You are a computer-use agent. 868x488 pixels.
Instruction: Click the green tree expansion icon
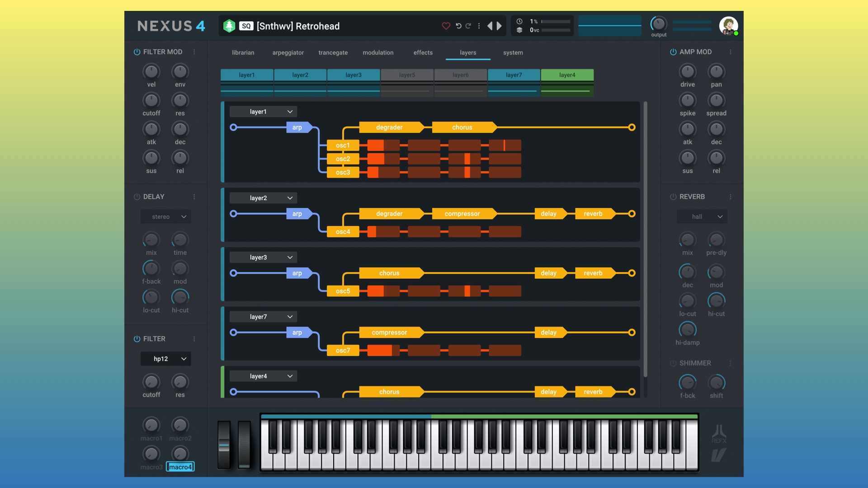click(229, 26)
